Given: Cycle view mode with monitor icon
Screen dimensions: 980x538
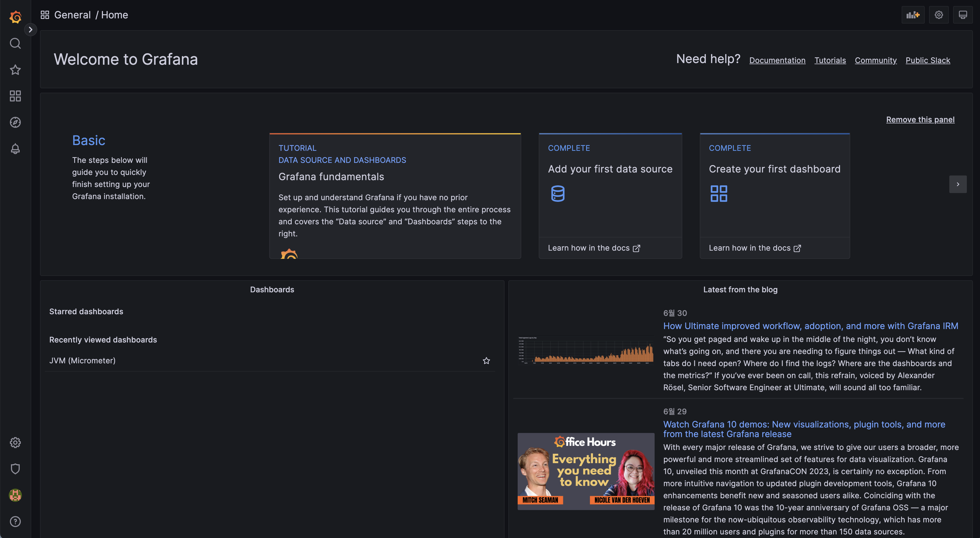Looking at the screenshot, I should tap(963, 15).
